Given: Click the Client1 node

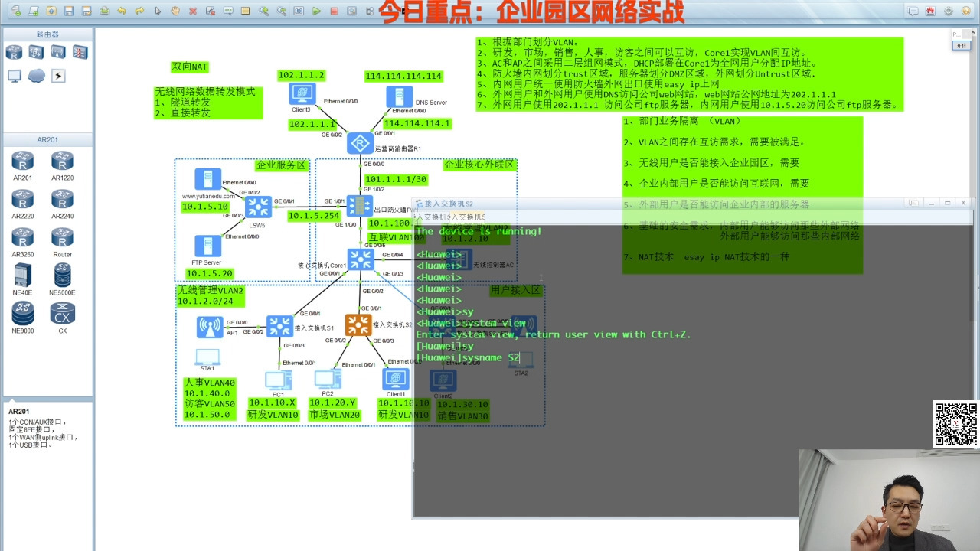Looking at the screenshot, I should 396,380.
